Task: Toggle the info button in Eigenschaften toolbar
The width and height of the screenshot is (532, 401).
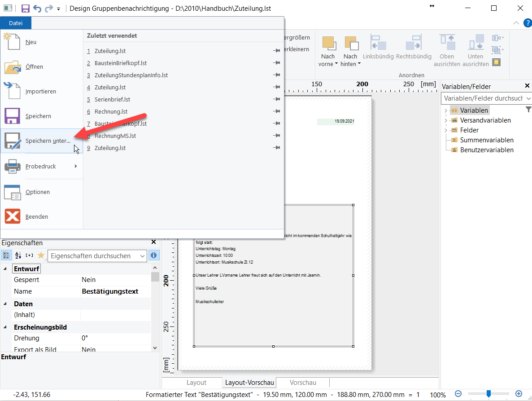Action: 154,256
